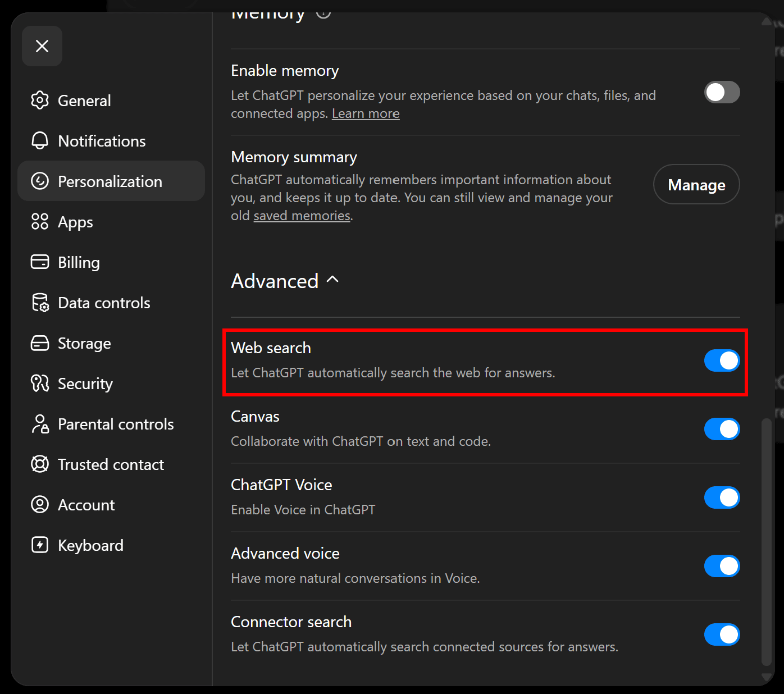Viewport: 784px width, 694px height.
Task: Click the Personalization sidebar icon
Action: coord(40,181)
